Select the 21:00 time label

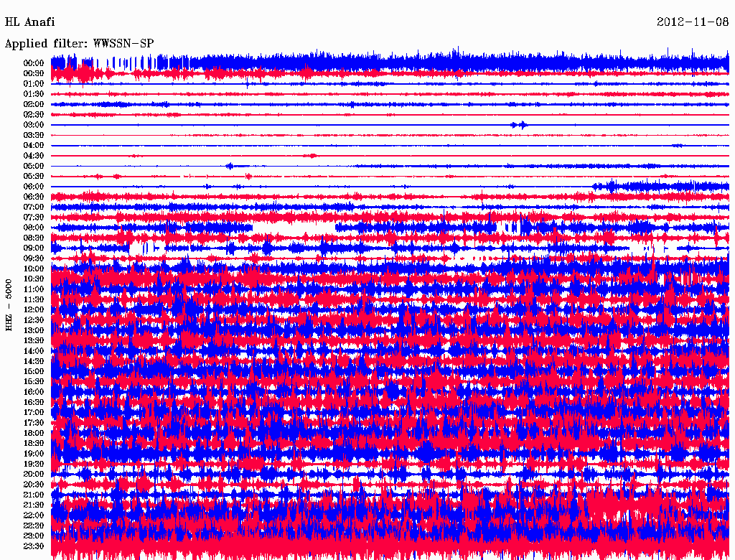tap(33, 495)
